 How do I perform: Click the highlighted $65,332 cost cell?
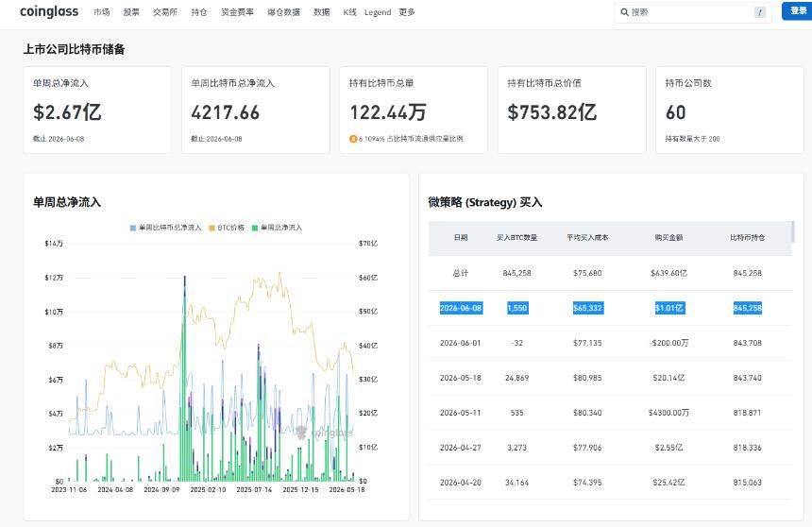click(x=588, y=308)
